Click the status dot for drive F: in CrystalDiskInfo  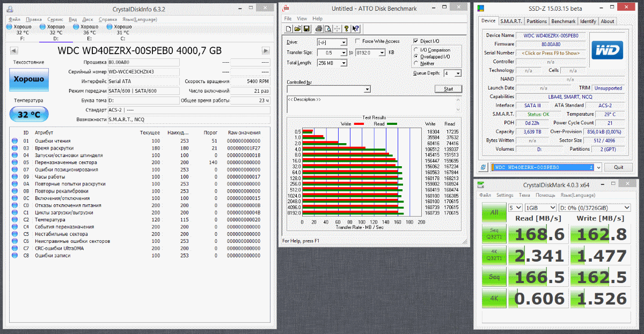pyautogui.click(x=9, y=26)
